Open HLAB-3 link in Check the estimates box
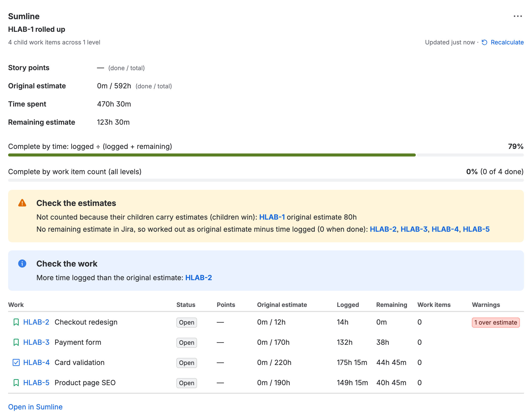The height and width of the screenshot is (420, 532). coord(414,229)
